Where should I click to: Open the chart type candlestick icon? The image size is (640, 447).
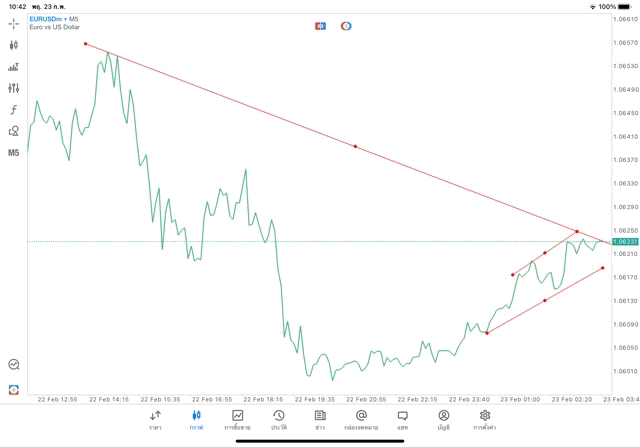pos(13,45)
